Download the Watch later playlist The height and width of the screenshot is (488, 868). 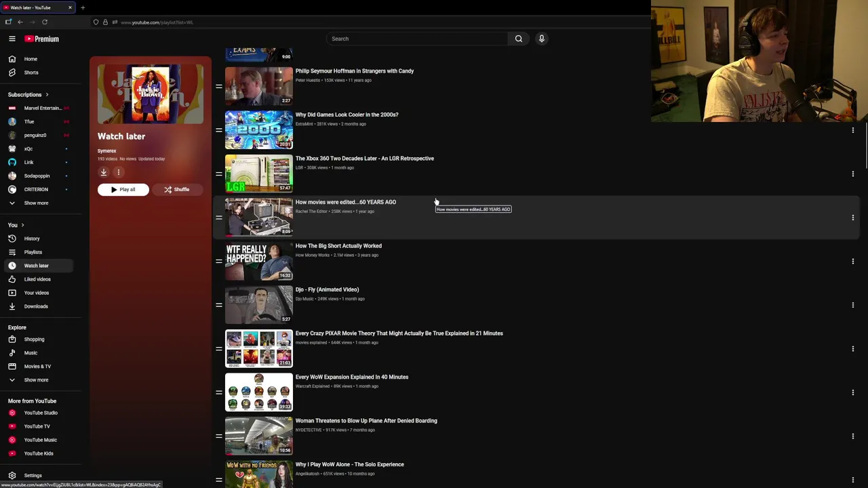coord(104,172)
